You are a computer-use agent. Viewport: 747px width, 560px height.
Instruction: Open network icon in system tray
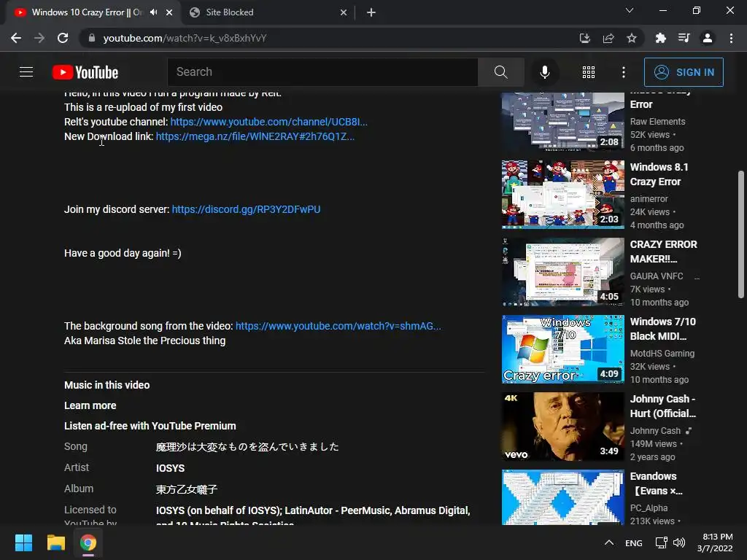coord(661,542)
